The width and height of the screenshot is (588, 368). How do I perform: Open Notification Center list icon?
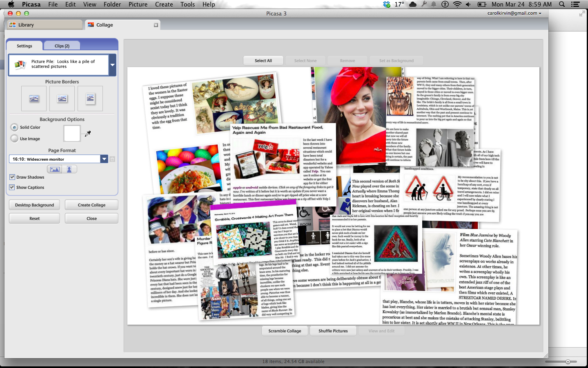(575, 4)
